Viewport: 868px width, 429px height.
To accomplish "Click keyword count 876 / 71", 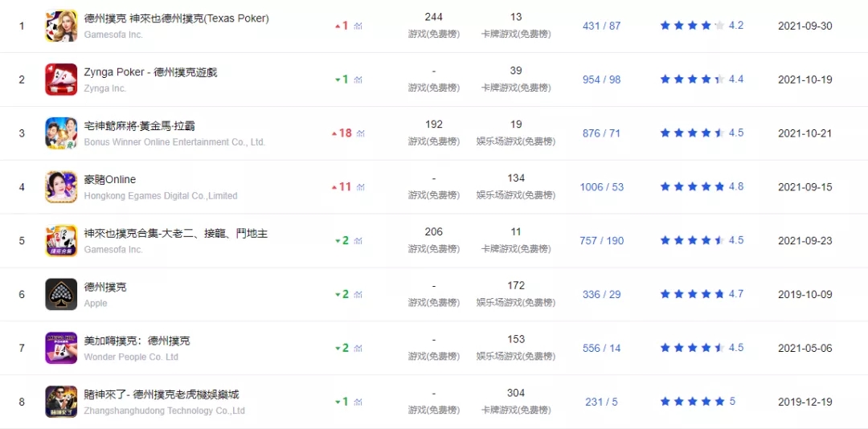I will [602, 133].
